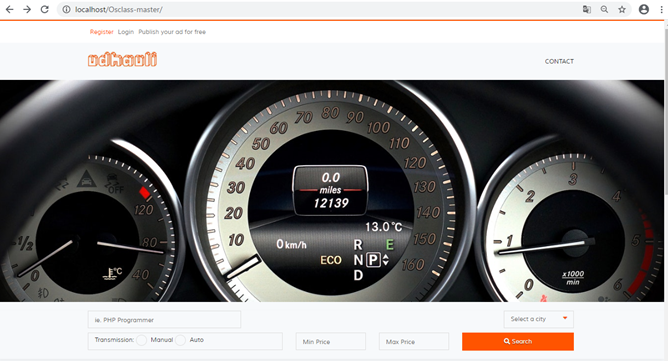Click the orange Search button
668x361 pixels.
[518, 341]
